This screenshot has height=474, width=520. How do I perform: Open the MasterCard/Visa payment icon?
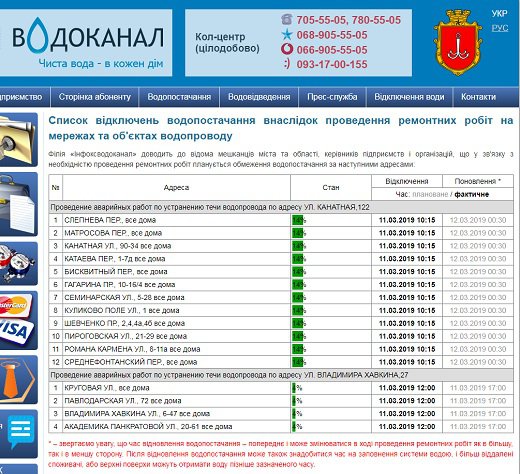pyautogui.click(x=18, y=320)
